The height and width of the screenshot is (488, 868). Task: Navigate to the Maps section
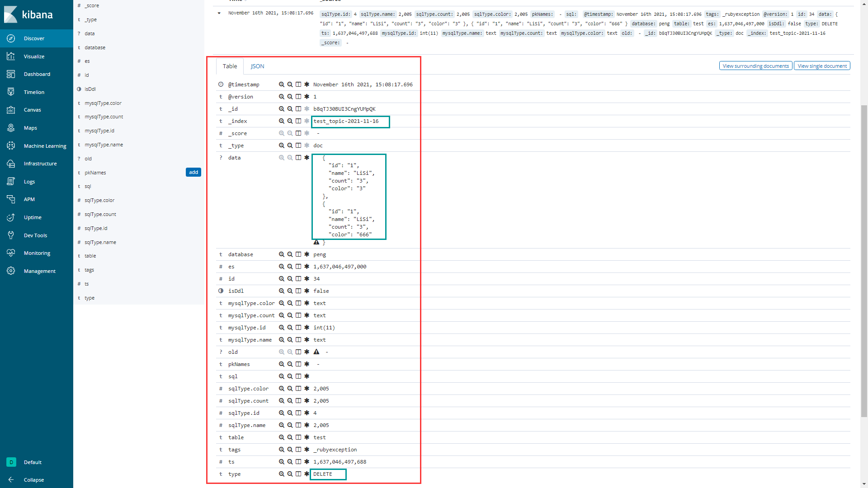click(x=31, y=127)
